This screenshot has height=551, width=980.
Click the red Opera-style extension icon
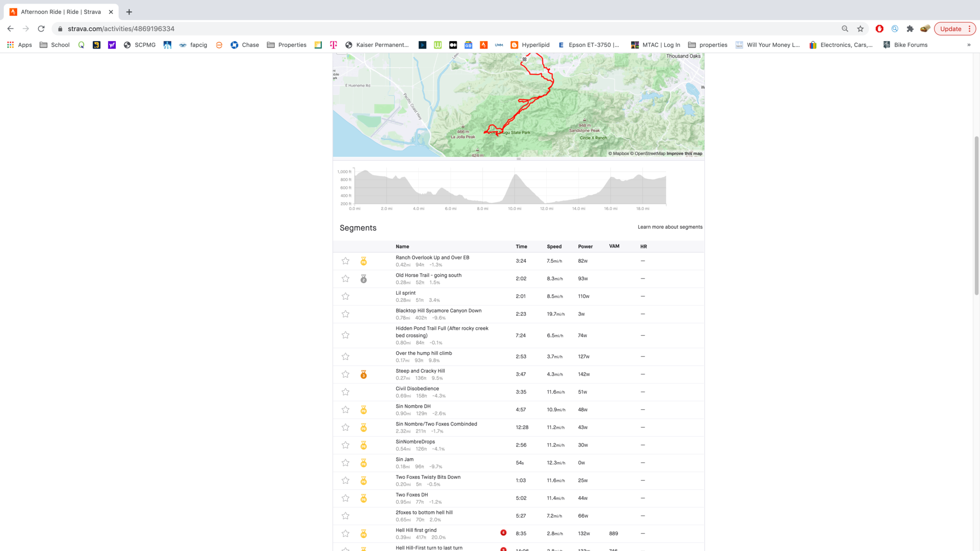point(879,28)
